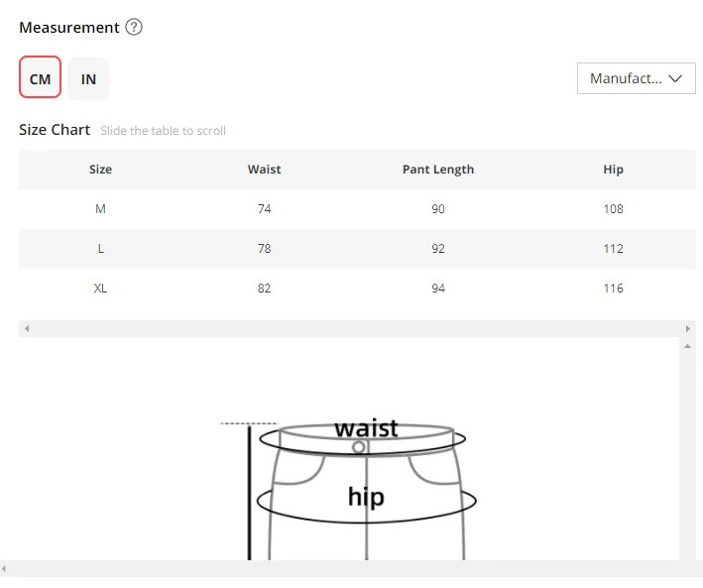The height and width of the screenshot is (588, 703).
Task: Click the right arrow of the table scrollbar
Action: coord(688,329)
